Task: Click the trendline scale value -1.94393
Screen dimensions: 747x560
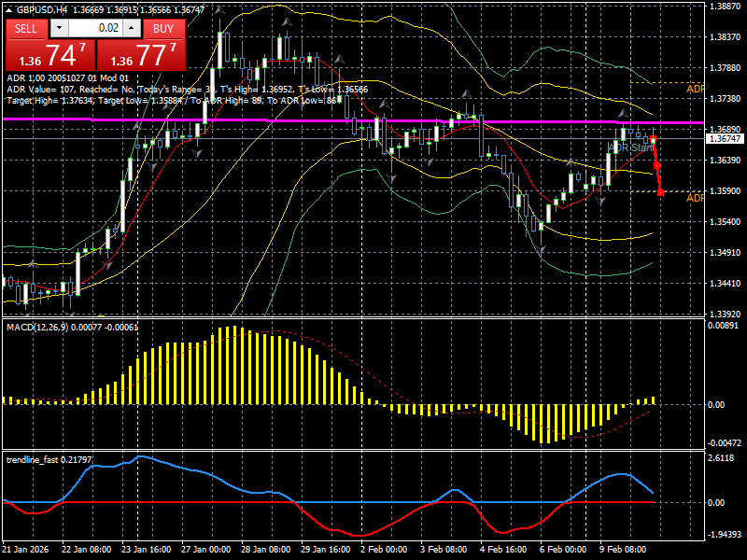Action: (725, 534)
